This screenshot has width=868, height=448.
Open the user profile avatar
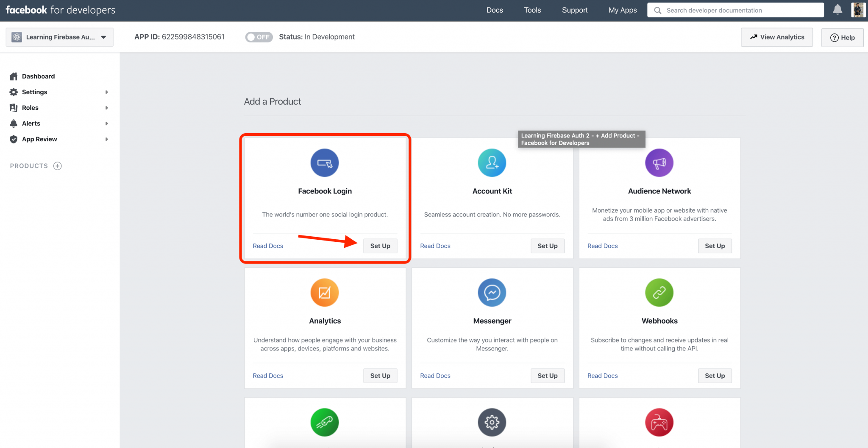point(858,10)
